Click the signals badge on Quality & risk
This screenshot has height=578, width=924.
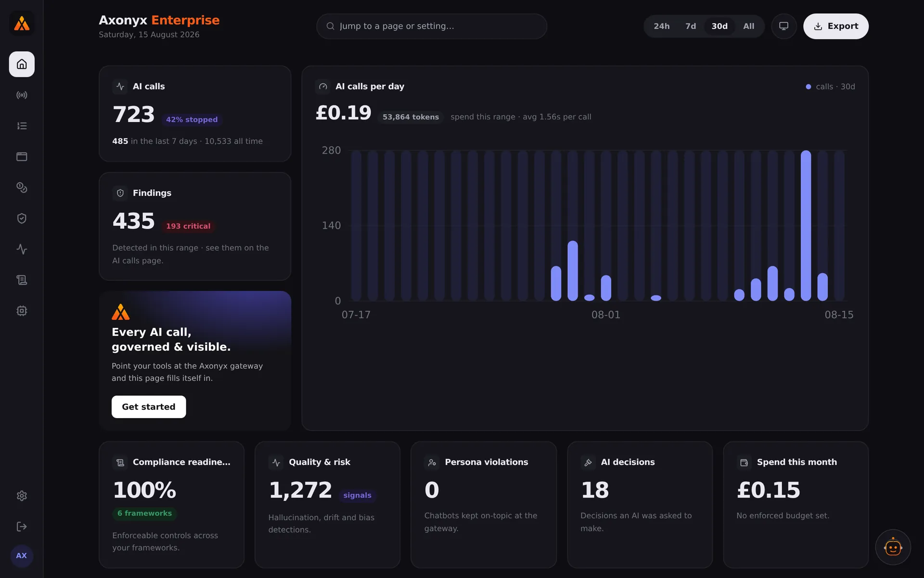(357, 495)
